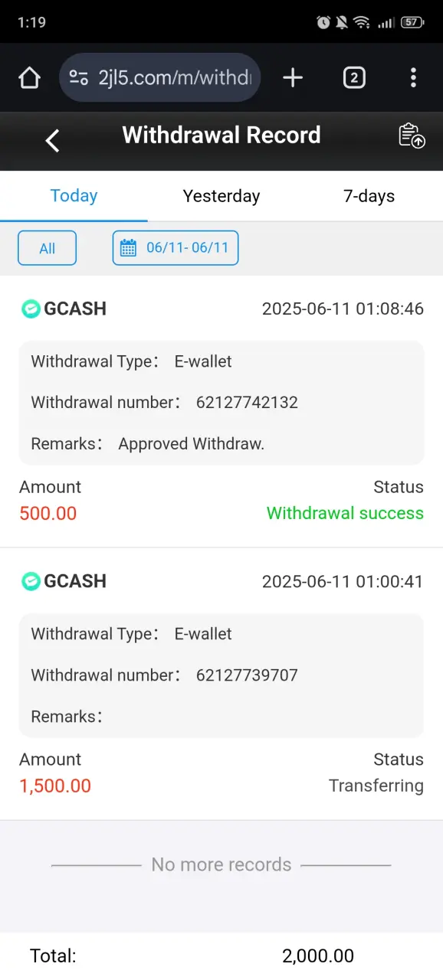This screenshot has width=443, height=980.
Task: Switch to the Today tab
Action: 74,196
